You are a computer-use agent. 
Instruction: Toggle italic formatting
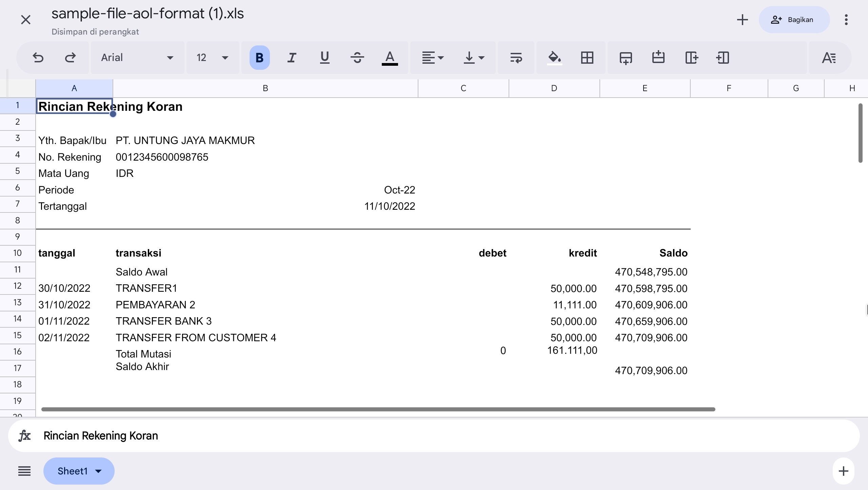tap(292, 58)
